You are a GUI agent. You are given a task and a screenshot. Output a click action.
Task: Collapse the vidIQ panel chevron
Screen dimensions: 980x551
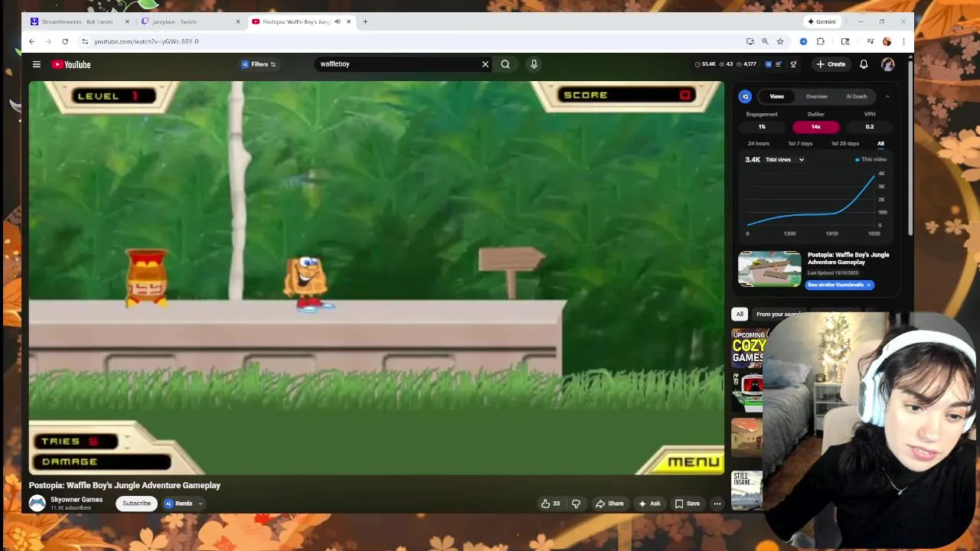pos(887,96)
